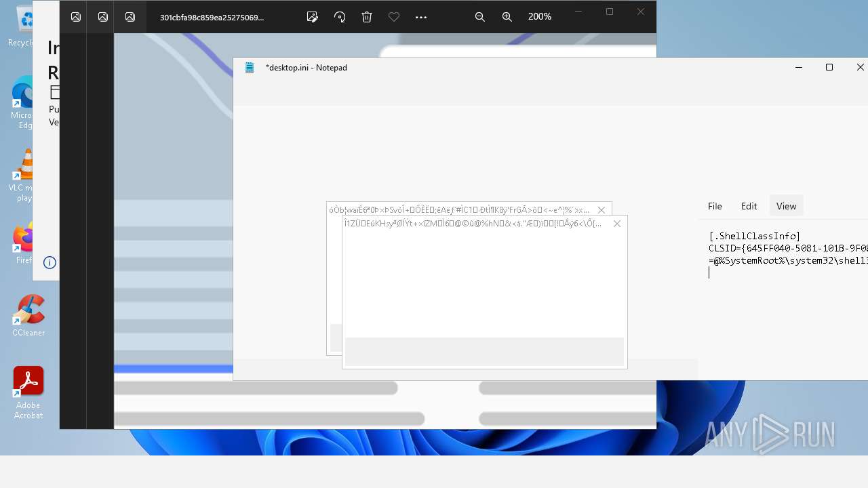Close the front garbled-title popup window

pyautogui.click(x=617, y=224)
